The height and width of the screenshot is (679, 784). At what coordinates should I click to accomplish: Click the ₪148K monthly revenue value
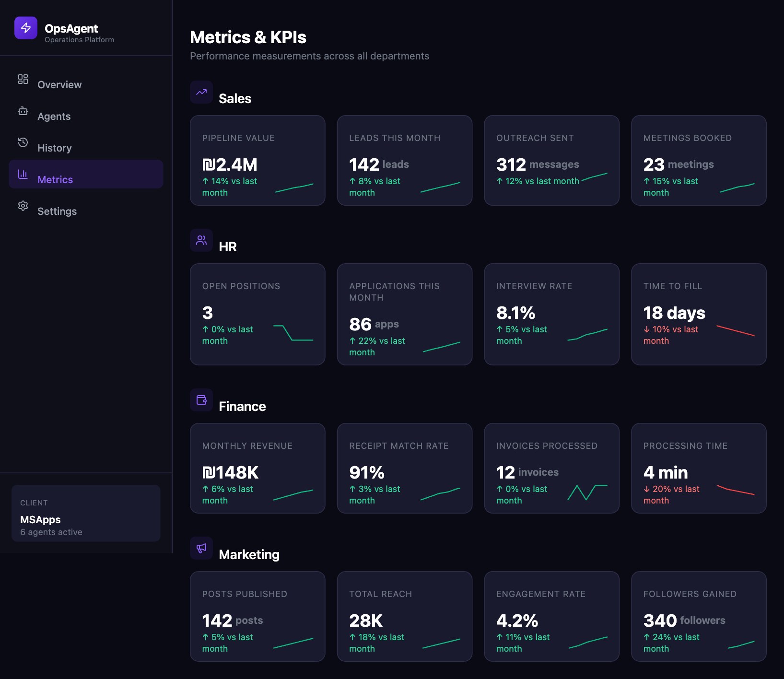[x=230, y=472]
